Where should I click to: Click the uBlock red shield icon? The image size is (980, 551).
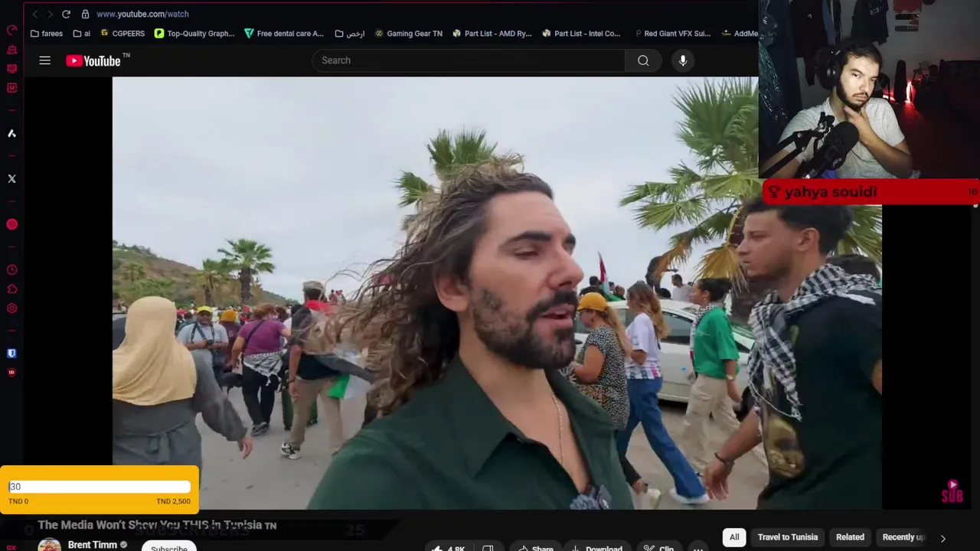click(x=11, y=373)
